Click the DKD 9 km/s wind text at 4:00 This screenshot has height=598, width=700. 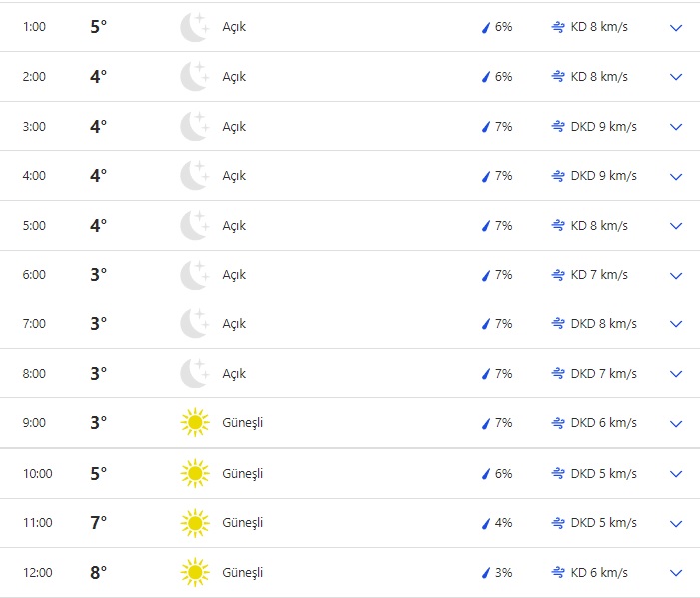click(x=603, y=176)
